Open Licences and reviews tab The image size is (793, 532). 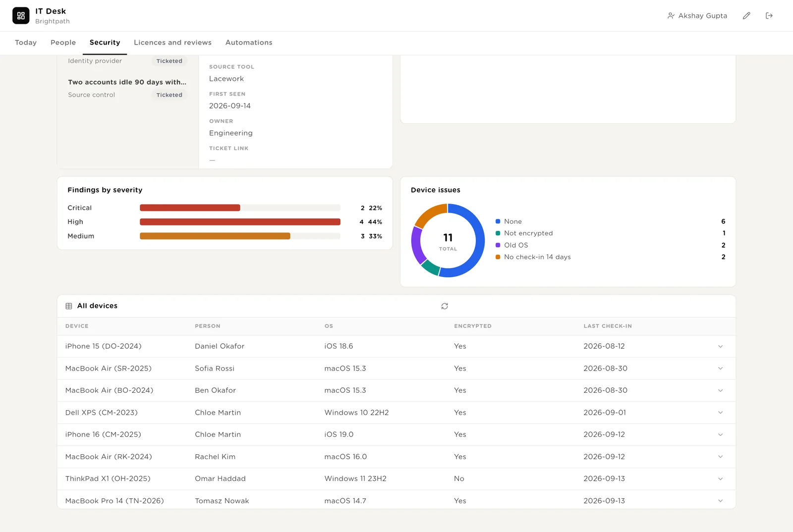tap(172, 43)
